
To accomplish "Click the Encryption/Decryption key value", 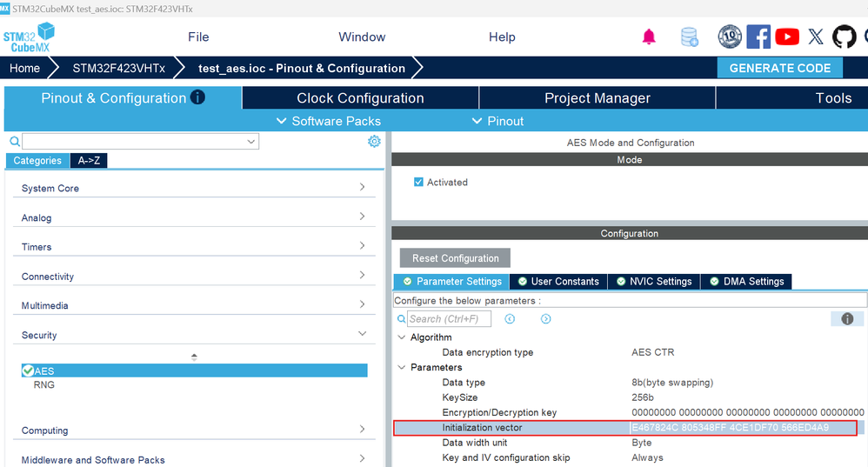I will click(x=747, y=412).
